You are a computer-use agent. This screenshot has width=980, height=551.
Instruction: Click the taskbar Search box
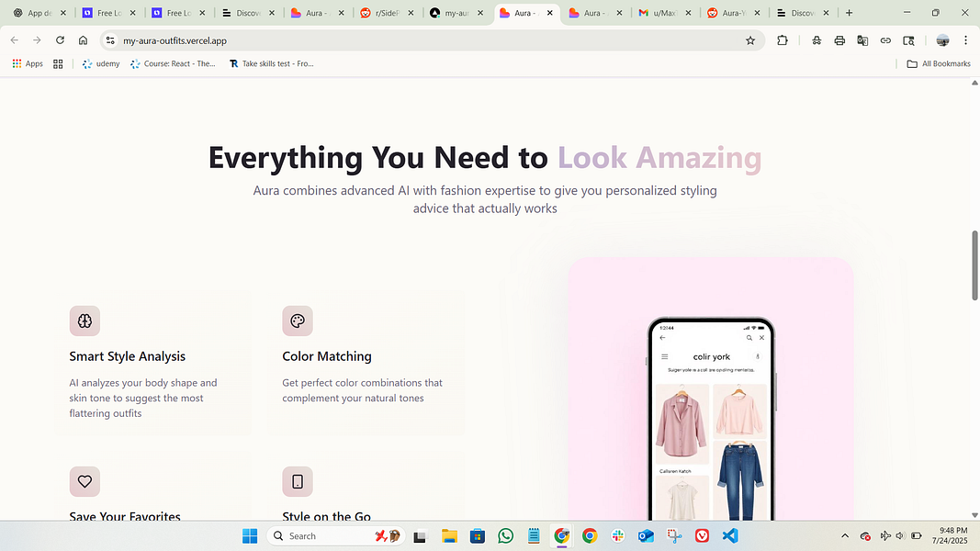click(x=336, y=536)
